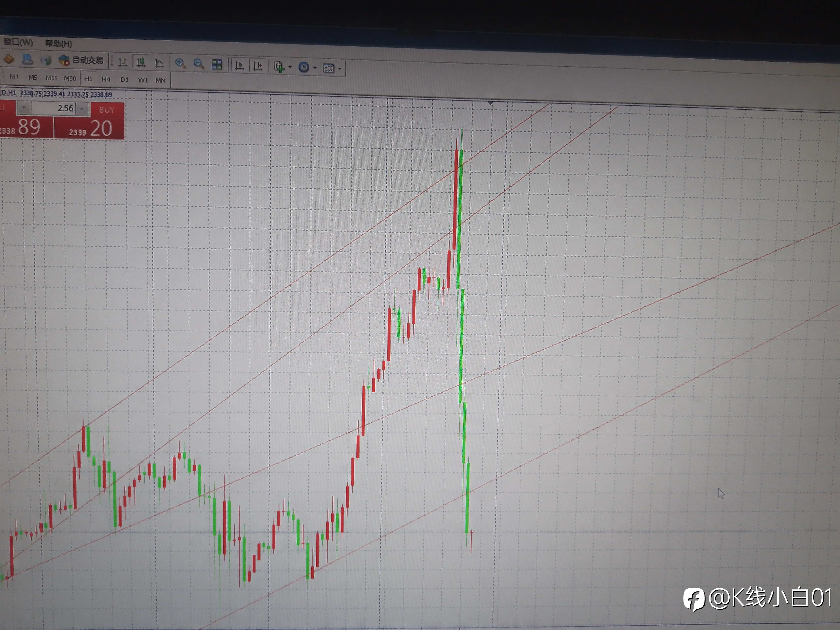This screenshot has height=630, width=840.
Task: Click the chart templates icon
Action: [329, 68]
